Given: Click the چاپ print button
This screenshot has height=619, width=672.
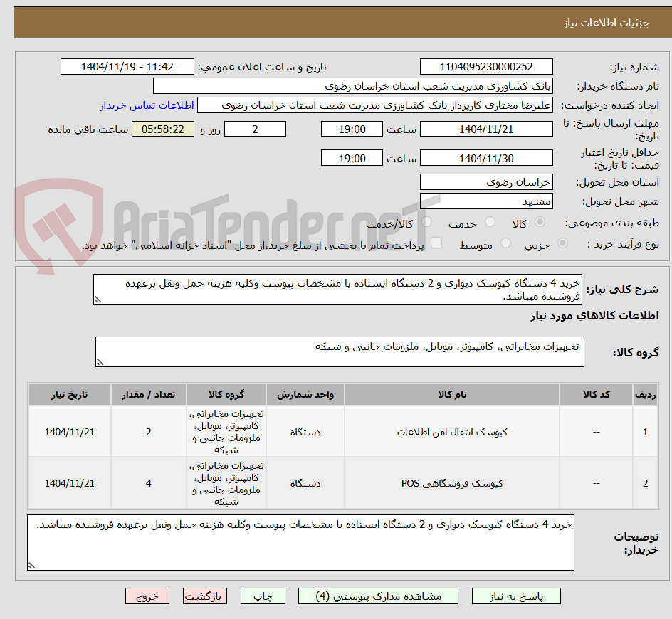Looking at the screenshot, I should click(263, 596).
